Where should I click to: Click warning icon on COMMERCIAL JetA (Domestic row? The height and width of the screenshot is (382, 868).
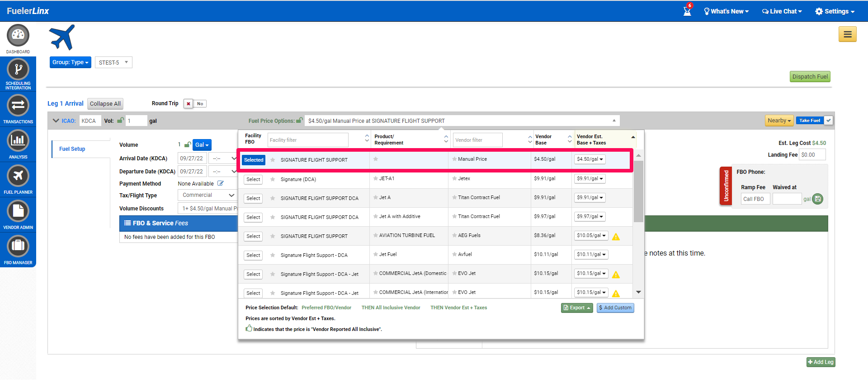pyautogui.click(x=616, y=274)
